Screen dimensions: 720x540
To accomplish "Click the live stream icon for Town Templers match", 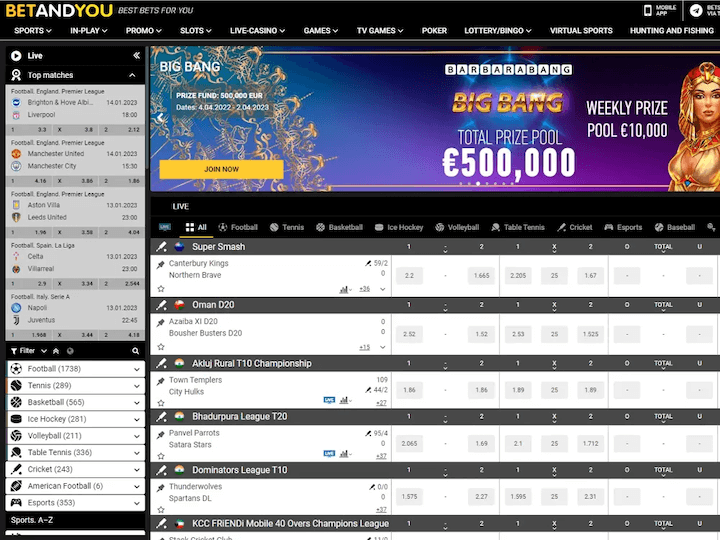I will click(329, 400).
